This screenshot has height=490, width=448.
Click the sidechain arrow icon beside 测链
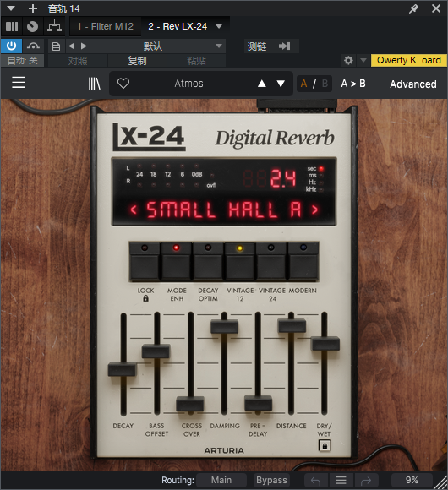pos(285,46)
